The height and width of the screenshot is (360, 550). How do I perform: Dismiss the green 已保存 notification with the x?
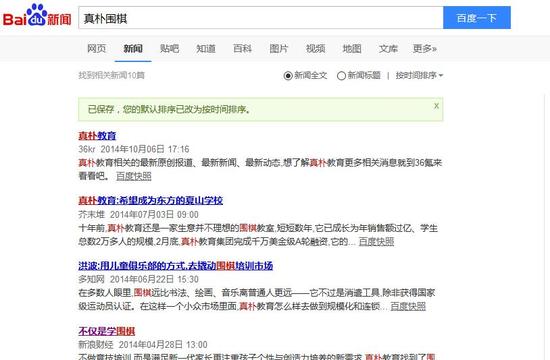[436, 106]
